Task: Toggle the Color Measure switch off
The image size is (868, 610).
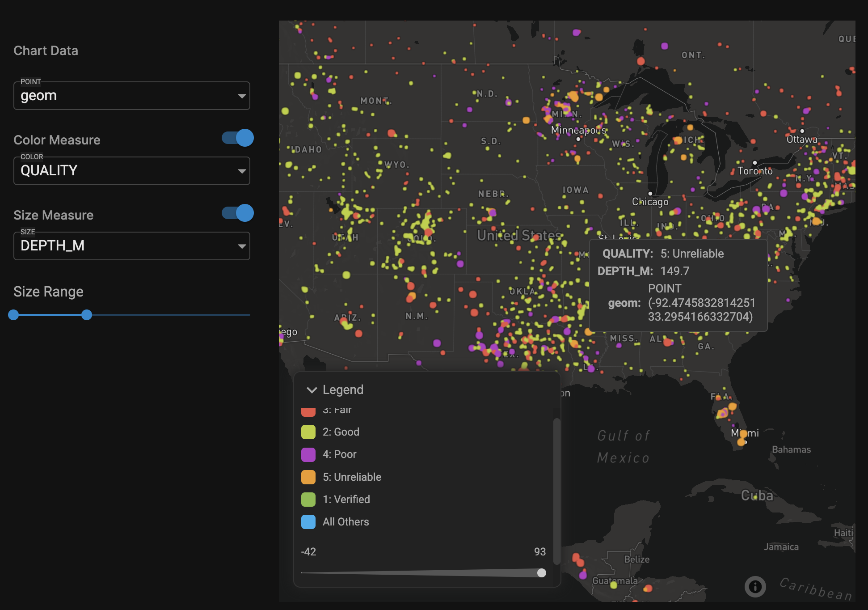Action: tap(238, 138)
